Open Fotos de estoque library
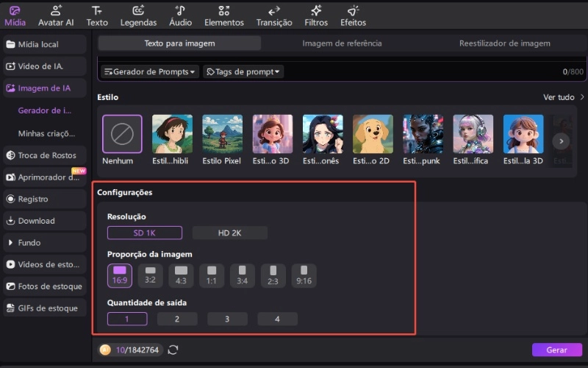Image resolution: width=588 pixels, height=368 pixels. (x=45, y=286)
